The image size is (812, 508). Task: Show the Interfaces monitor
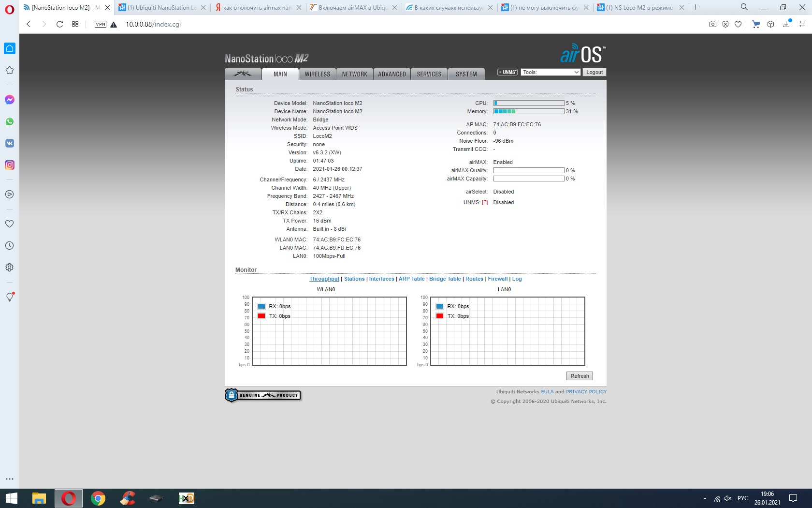(x=382, y=279)
